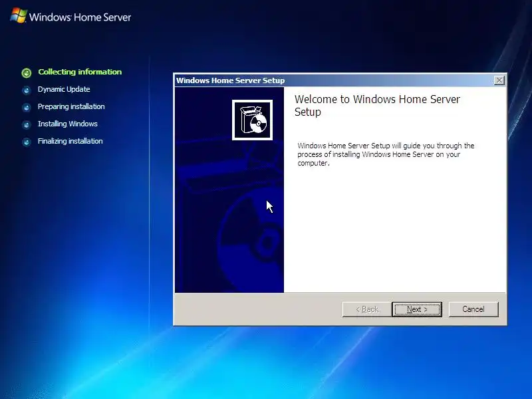Click the Cancel button
Image resolution: width=532 pixels, height=399 pixels.
(x=473, y=309)
